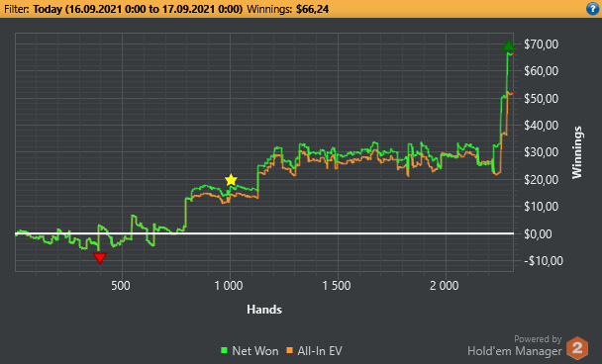Click the Hands axis title
Viewport: 602px width, 364px height.
(x=264, y=310)
